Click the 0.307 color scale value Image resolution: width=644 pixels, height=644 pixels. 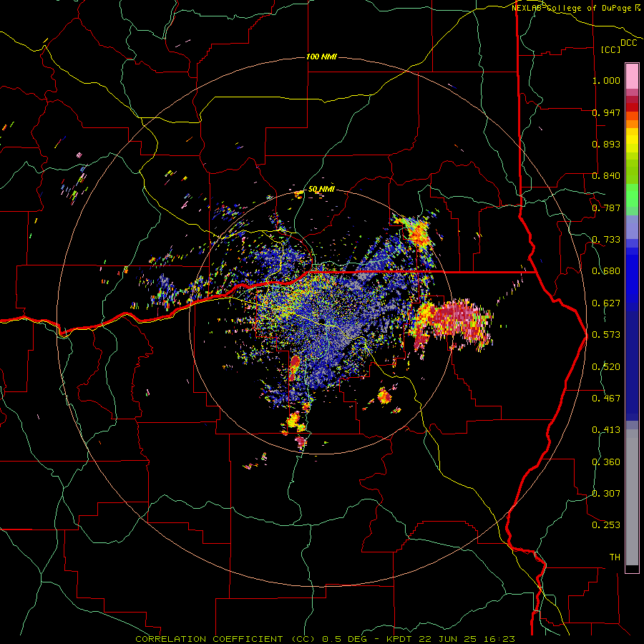click(x=606, y=494)
